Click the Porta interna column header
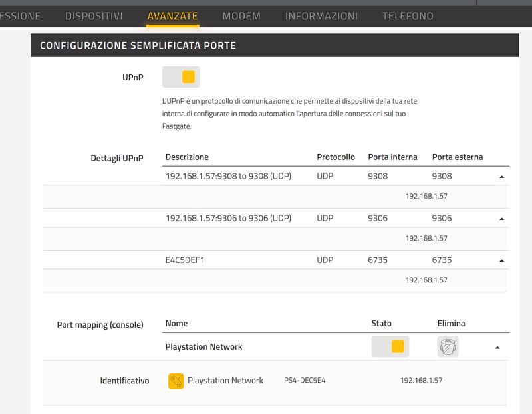 click(392, 157)
